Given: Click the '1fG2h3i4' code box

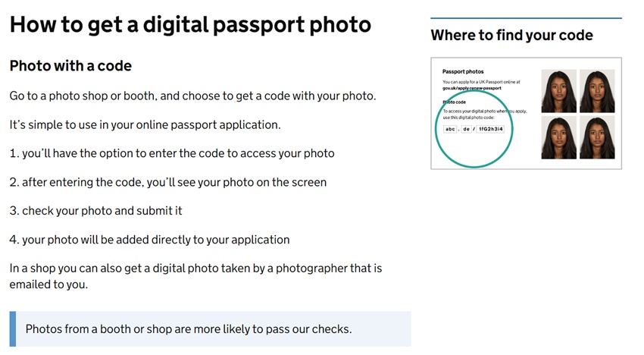Looking at the screenshot, I should [x=491, y=129].
